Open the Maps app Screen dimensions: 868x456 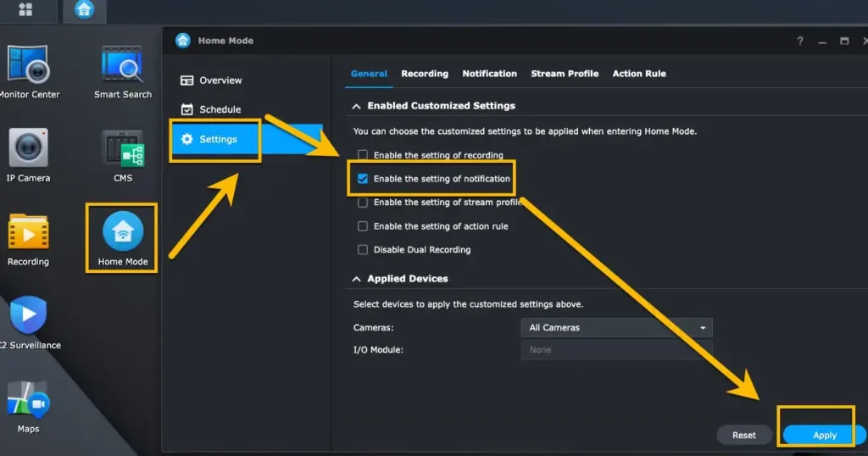(x=28, y=407)
